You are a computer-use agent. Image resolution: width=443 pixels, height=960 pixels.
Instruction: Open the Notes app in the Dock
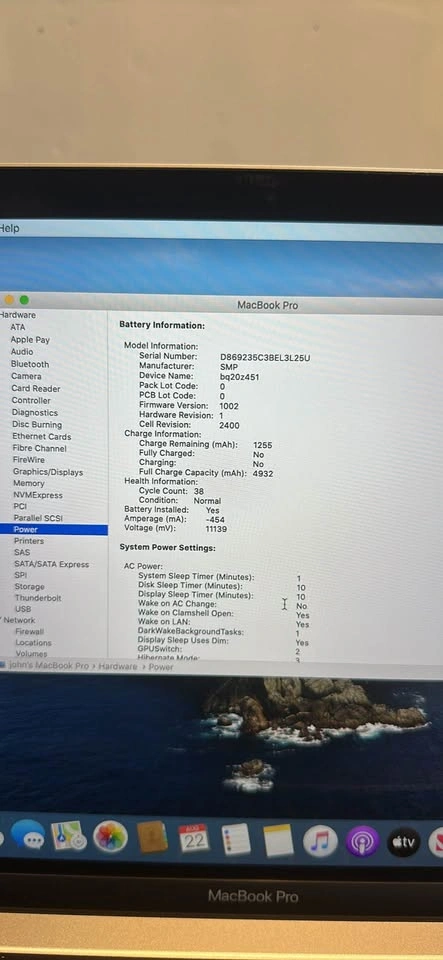[278, 840]
